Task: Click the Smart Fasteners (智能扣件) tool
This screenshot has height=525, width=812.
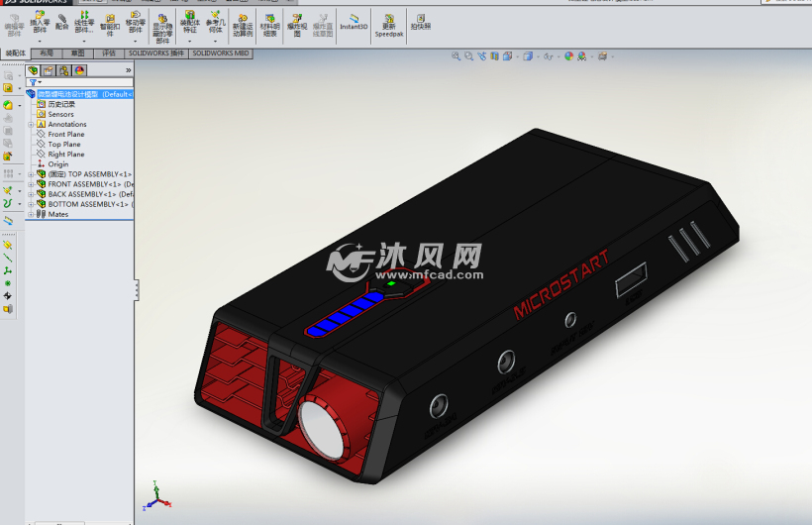Action: pyautogui.click(x=110, y=25)
